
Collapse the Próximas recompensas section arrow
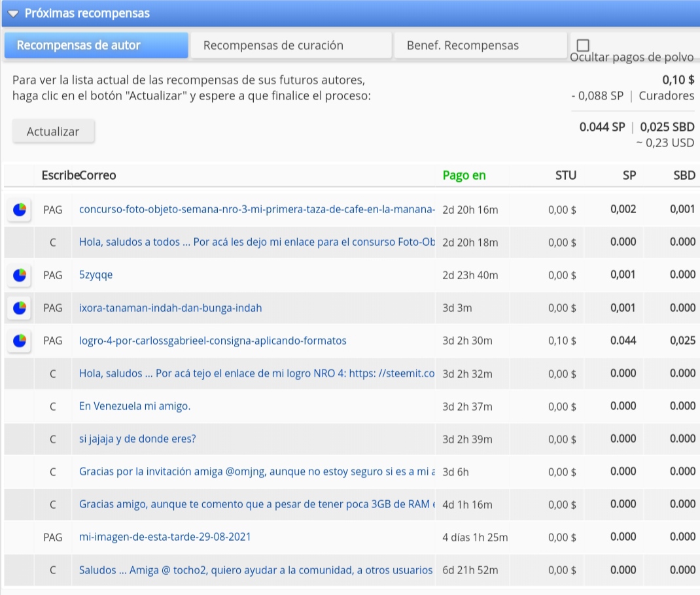(13, 14)
